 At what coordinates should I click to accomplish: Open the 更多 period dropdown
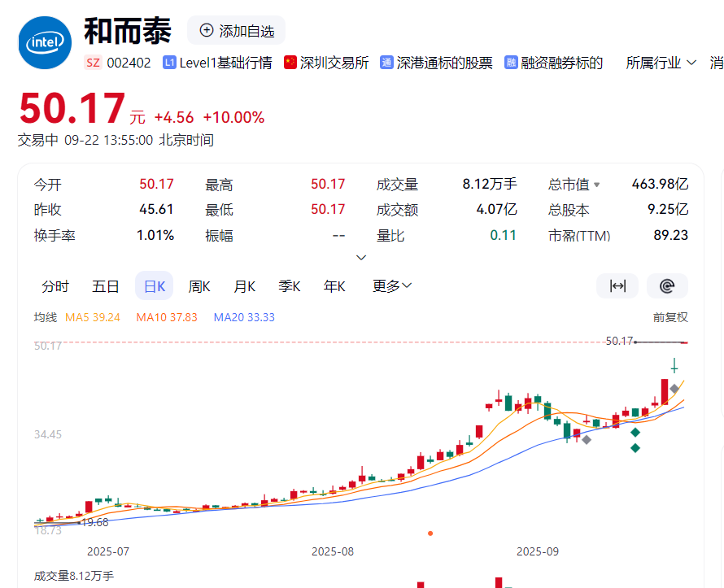point(392,286)
